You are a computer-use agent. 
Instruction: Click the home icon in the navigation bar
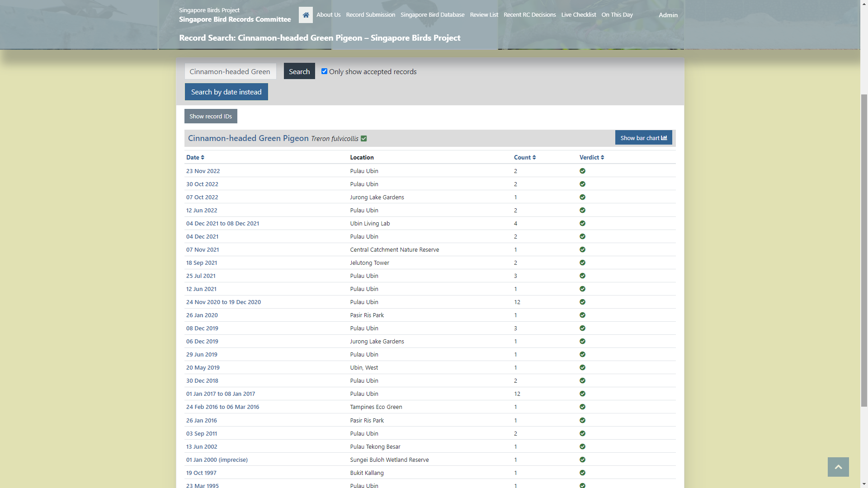pos(306,15)
